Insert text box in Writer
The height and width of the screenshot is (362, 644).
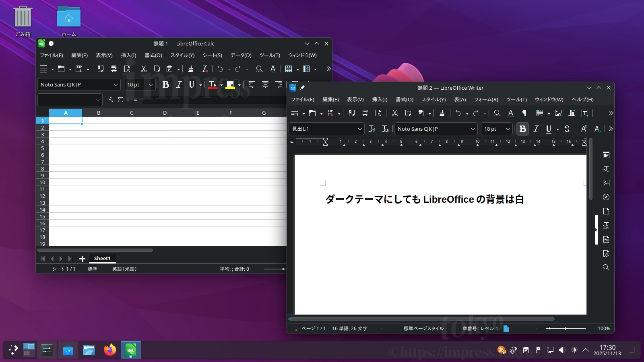click(x=585, y=113)
